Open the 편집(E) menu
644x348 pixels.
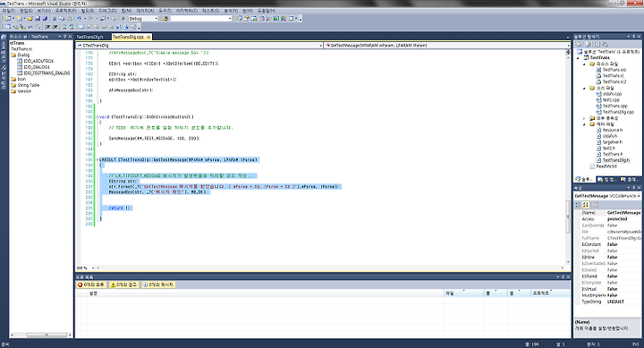pos(26,11)
